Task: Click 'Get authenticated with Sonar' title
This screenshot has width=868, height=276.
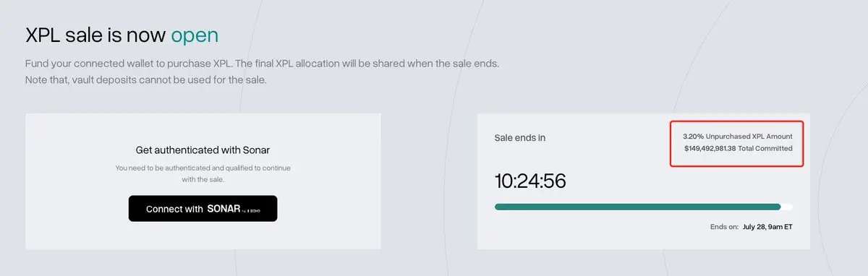Action: click(x=203, y=150)
